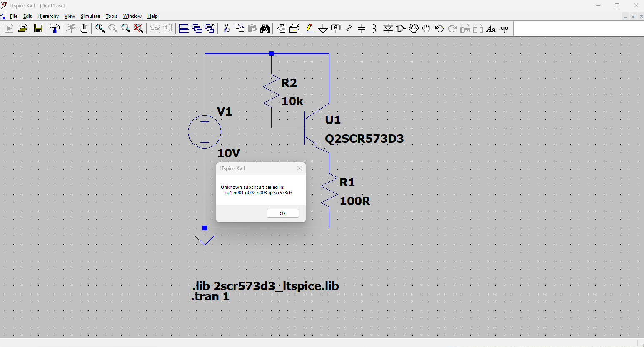Click the V1 voltage source symbol
644x347 pixels.
[x=205, y=132]
